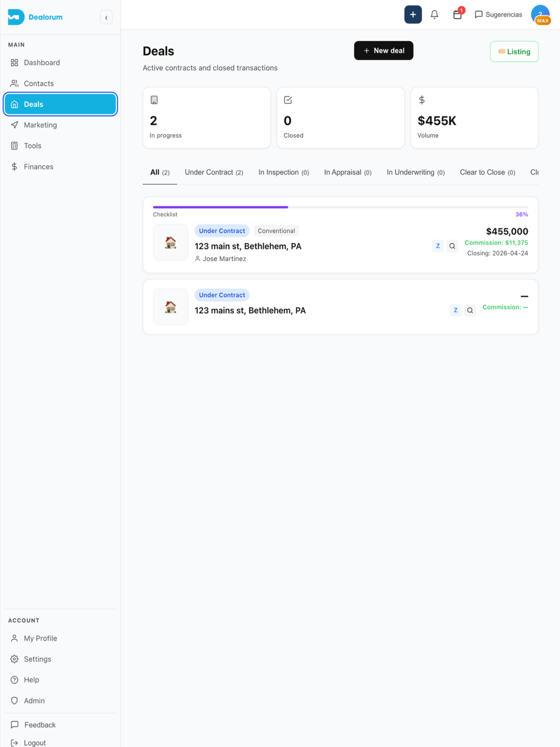
Task: Click Commission: $11,375 text
Action: coord(496,243)
